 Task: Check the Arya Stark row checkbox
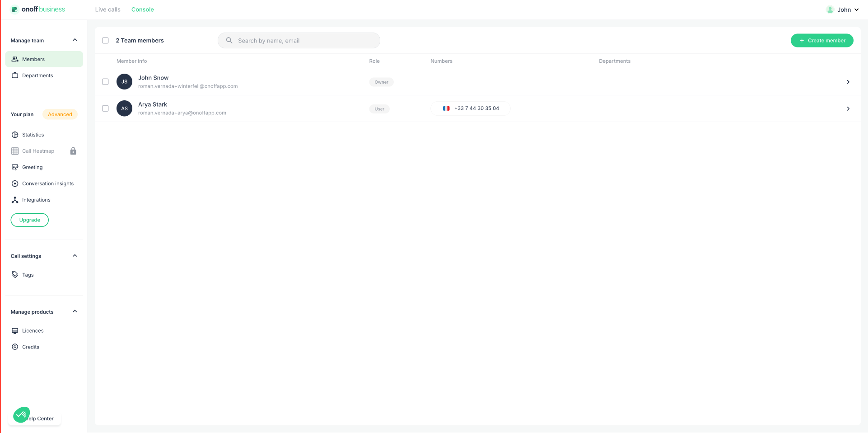click(105, 108)
